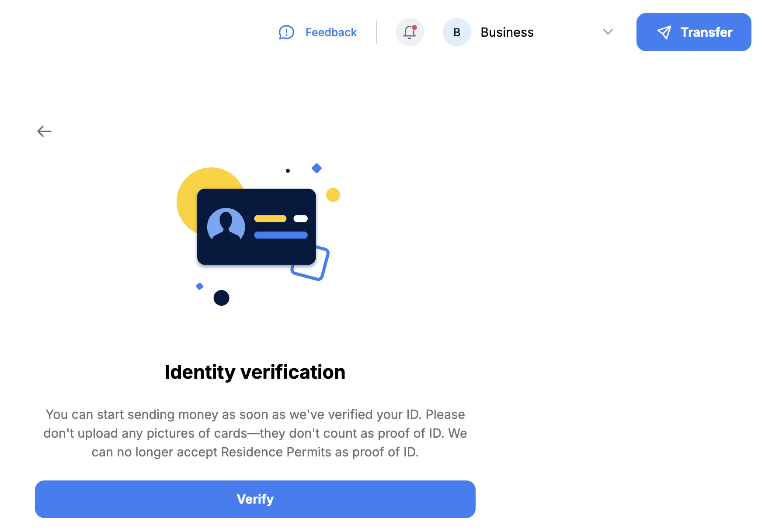Screen dimensions: 758x532
Task: Open the notifications bell
Action: [410, 32]
